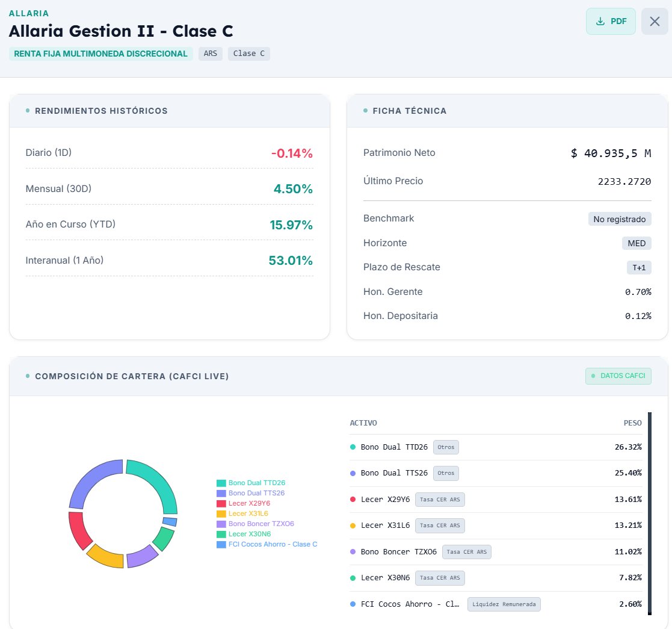Viewport: 672px width, 629px height.
Task: Toggle Lecer X30N6 in chart legend
Action: [244, 534]
